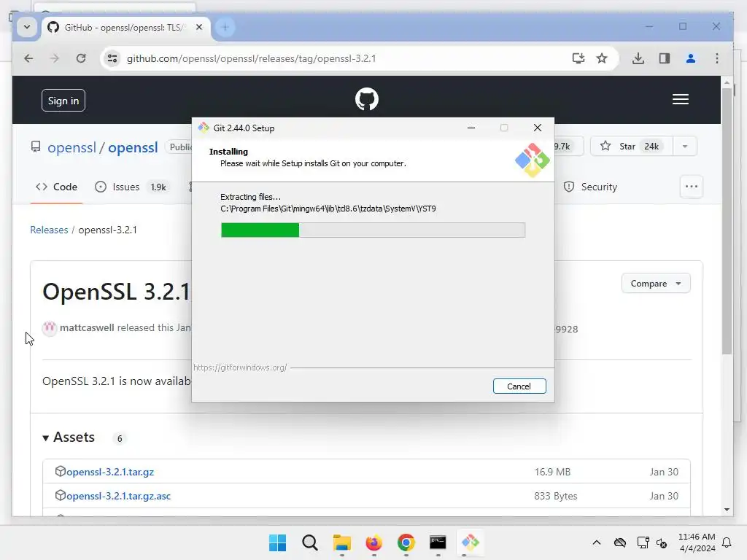Open Windows Start menu
Image resolution: width=747 pixels, height=560 pixels.
[x=278, y=542]
